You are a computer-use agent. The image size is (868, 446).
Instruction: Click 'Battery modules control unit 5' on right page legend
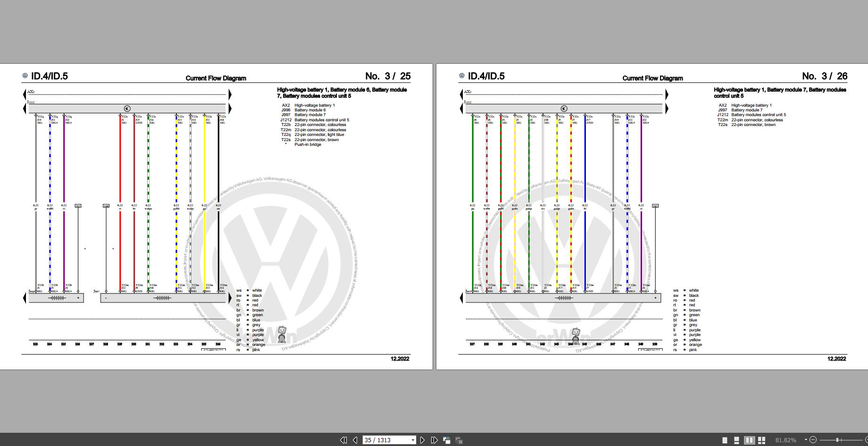coord(759,115)
